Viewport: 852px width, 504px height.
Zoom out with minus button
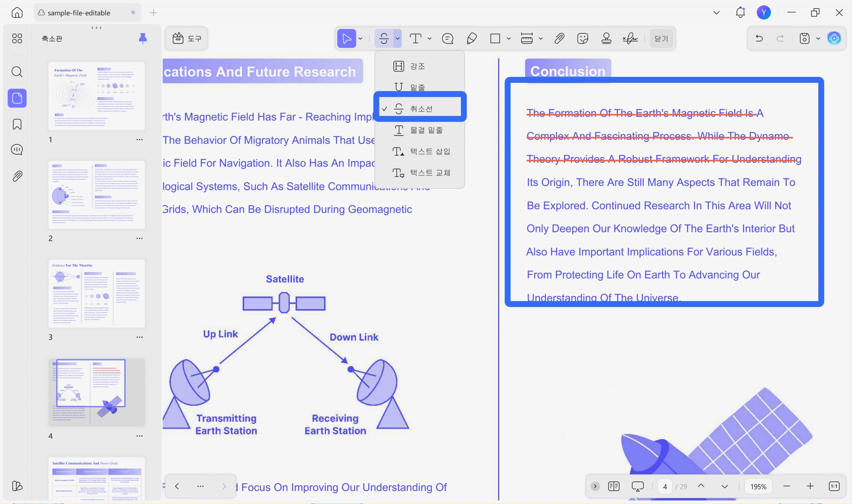786,486
